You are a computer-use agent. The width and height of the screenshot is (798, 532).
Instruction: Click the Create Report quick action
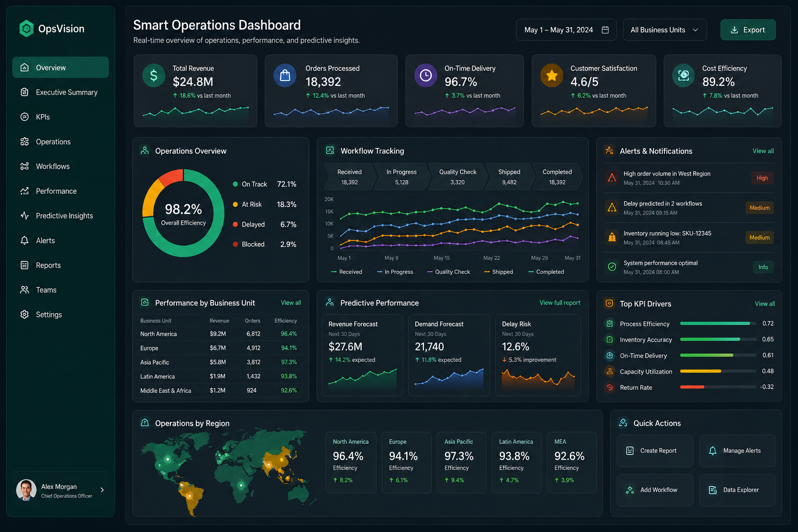click(x=655, y=450)
